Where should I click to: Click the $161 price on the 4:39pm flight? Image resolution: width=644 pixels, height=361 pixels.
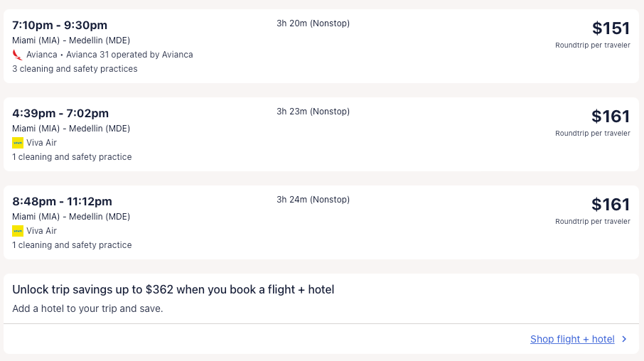click(x=611, y=117)
